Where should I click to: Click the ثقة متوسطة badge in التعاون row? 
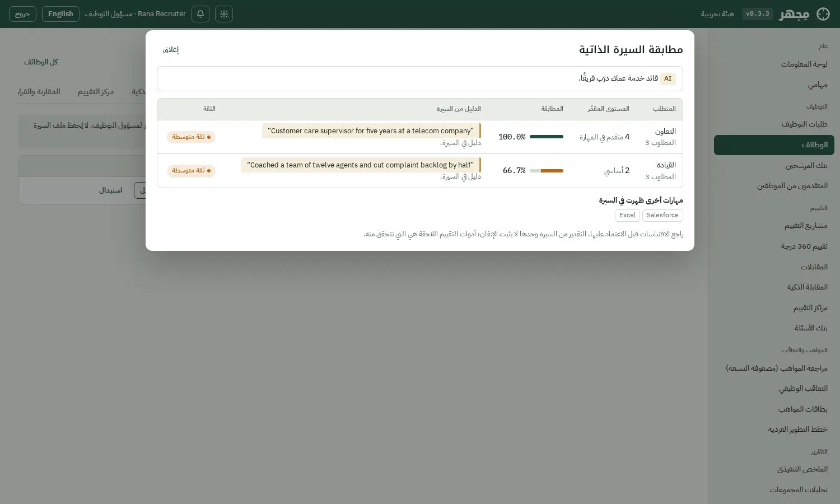coord(191,137)
